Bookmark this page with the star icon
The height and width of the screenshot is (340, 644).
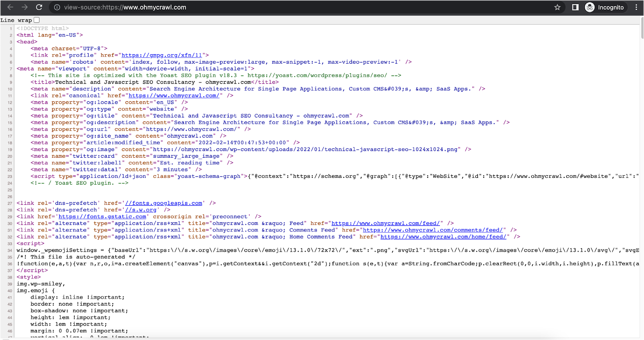pyautogui.click(x=557, y=7)
